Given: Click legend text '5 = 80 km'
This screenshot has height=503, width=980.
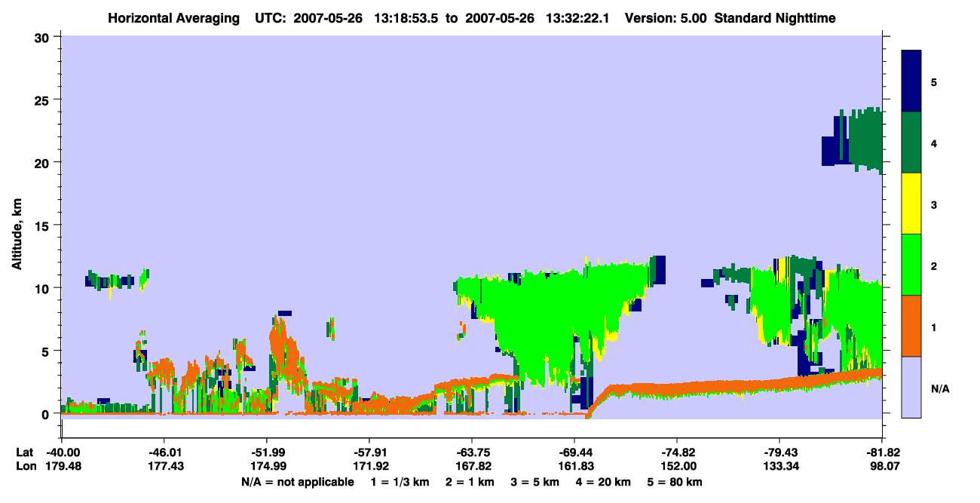Looking at the screenshot, I should (x=675, y=482).
